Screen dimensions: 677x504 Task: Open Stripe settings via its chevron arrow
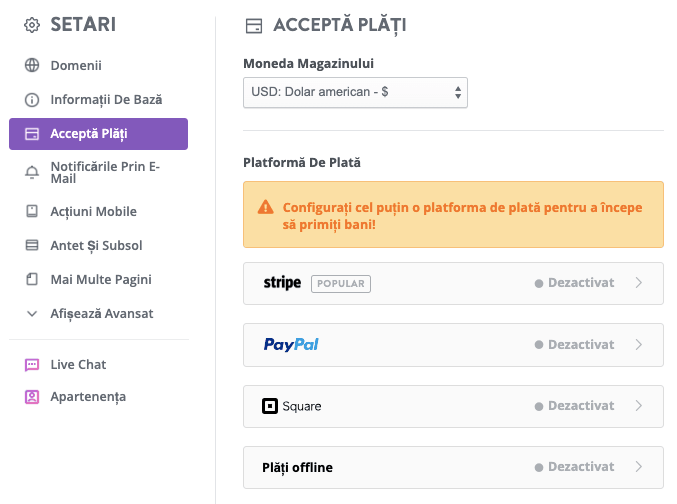tap(639, 283)
